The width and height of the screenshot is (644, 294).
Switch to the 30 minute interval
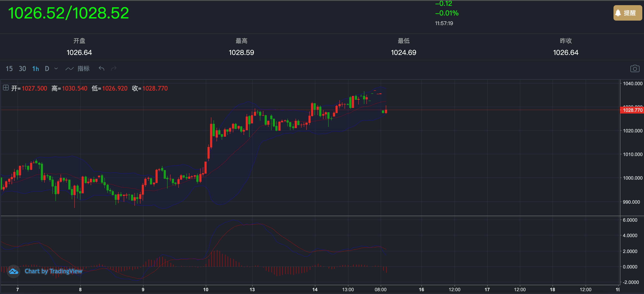click(x=22, y=69)
